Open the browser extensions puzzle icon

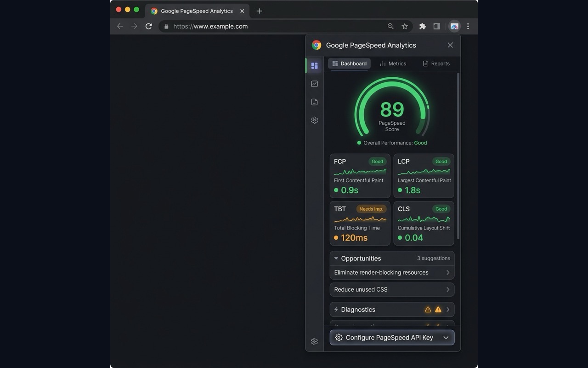click(422, 26)
